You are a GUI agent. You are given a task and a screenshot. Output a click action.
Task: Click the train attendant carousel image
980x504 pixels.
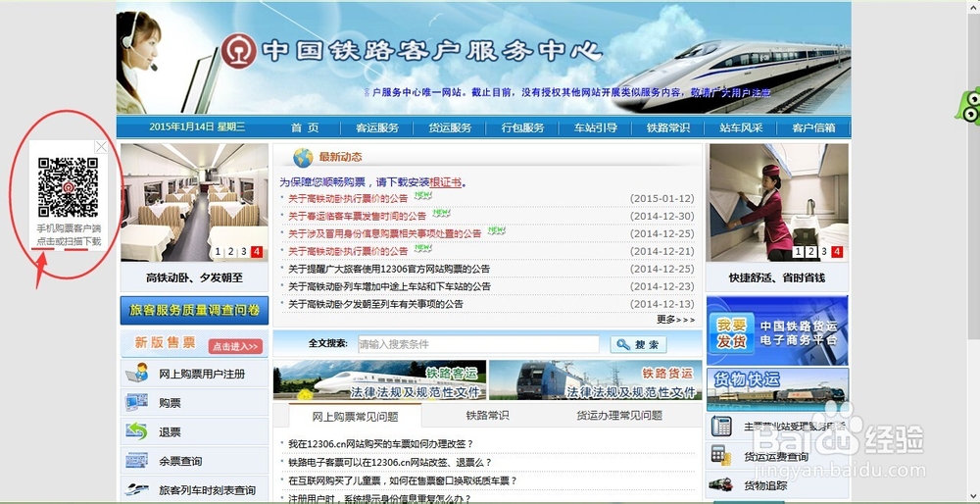pos(777,203)
